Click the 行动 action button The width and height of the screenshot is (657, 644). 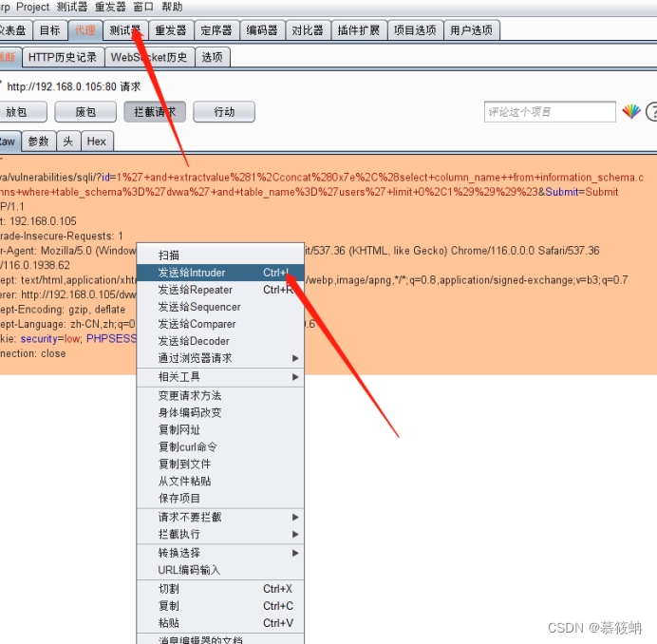[224, 111]
